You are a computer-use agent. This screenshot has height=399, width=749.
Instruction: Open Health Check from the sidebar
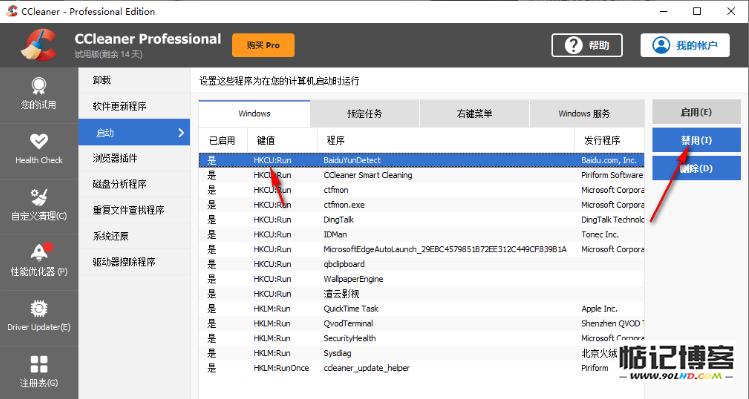pyautogui.click(x=39, y=150)
